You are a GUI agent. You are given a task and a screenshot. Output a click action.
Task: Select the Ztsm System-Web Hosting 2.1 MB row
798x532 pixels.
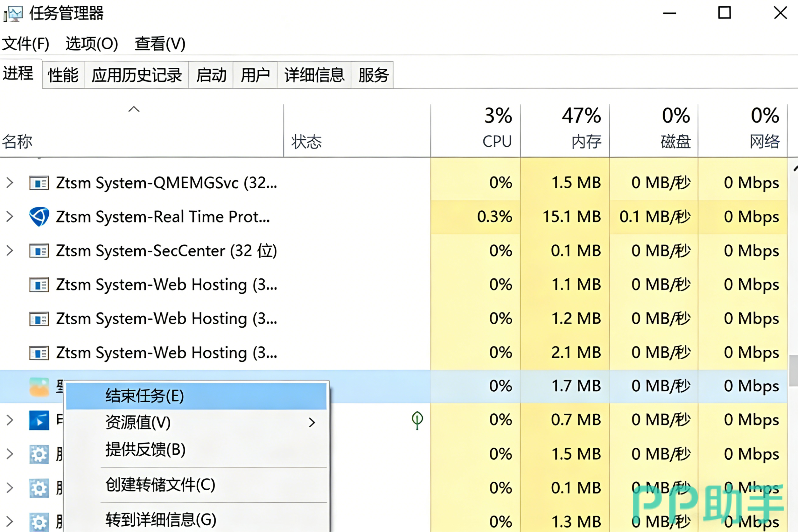click(x=166, y=353)
